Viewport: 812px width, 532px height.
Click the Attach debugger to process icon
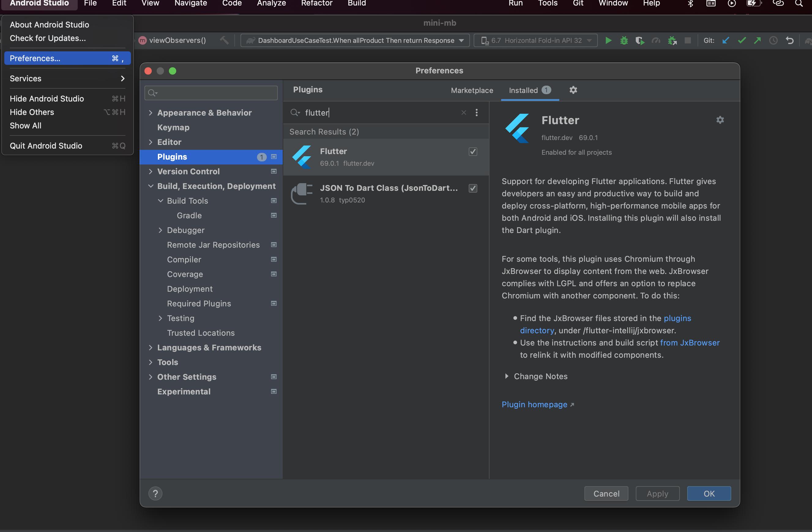point(671,40)
